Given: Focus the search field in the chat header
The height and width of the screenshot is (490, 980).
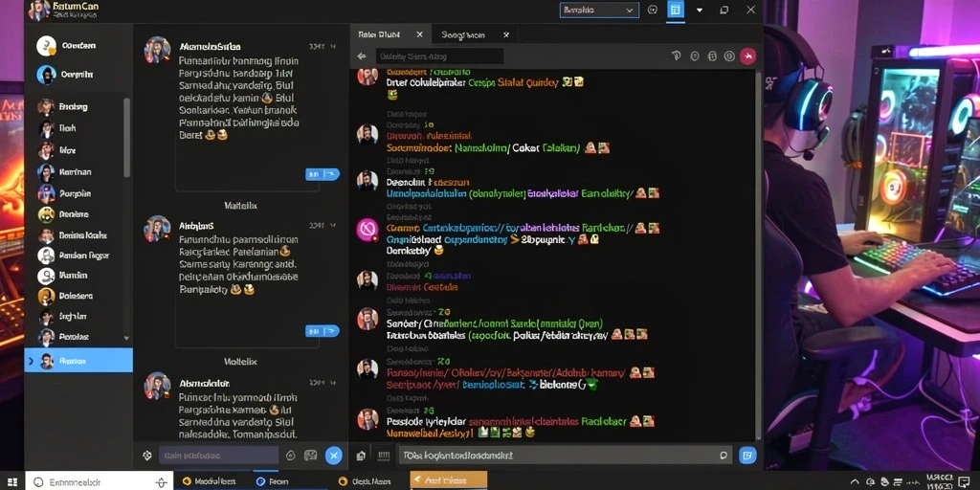Looking at the screenshot, I should click(x=439, y=56).
